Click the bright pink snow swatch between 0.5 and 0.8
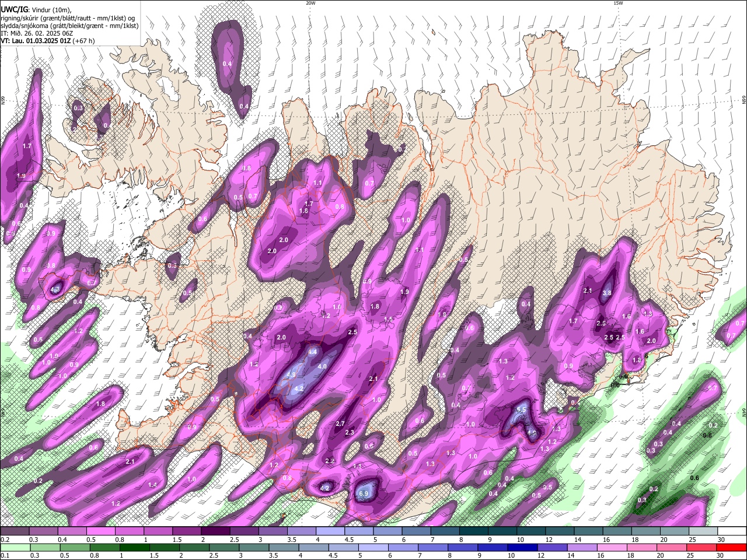The image size is (747, 560). tap(101, 531)
